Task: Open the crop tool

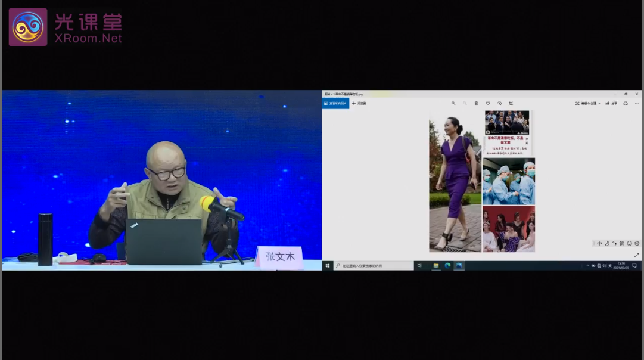Action: [511, 103]
